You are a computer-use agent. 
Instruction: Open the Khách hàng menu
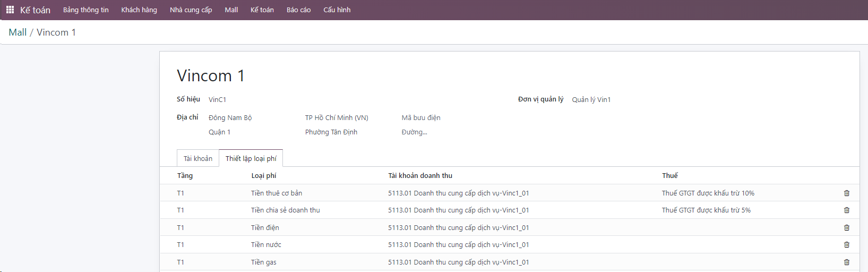click(139, 10)
